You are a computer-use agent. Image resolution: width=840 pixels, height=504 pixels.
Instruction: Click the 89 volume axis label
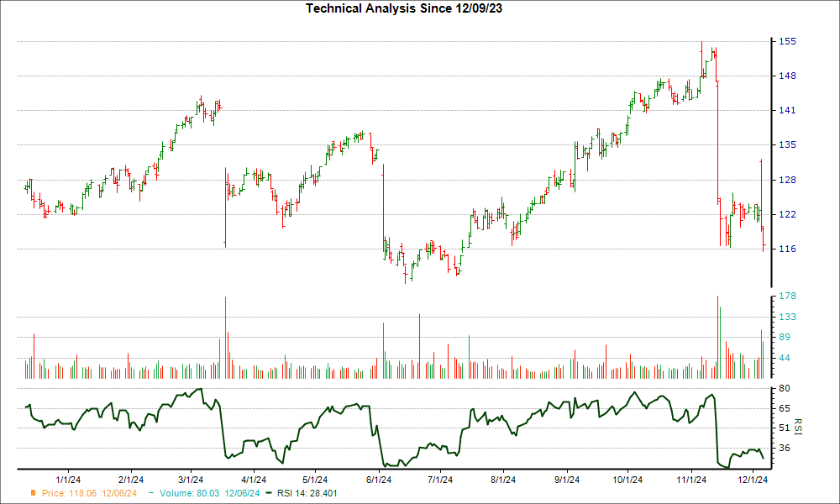point(785,338)
